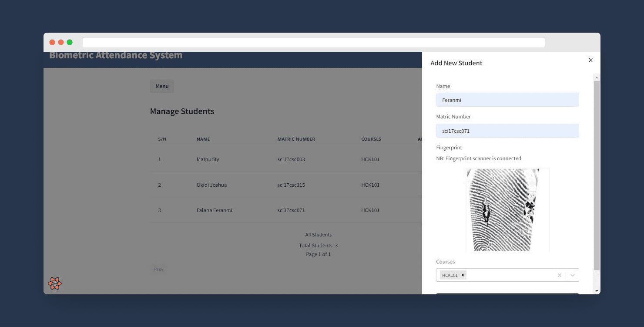Click the green window maximize dot
The image size is (644, 327).
(x=70, y=42)
